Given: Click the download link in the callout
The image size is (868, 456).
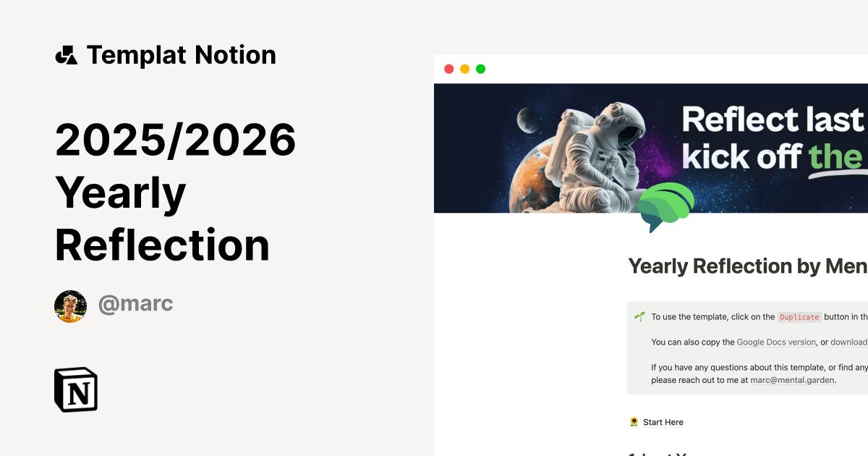Looking at the screenshot, I should [850, 342].
